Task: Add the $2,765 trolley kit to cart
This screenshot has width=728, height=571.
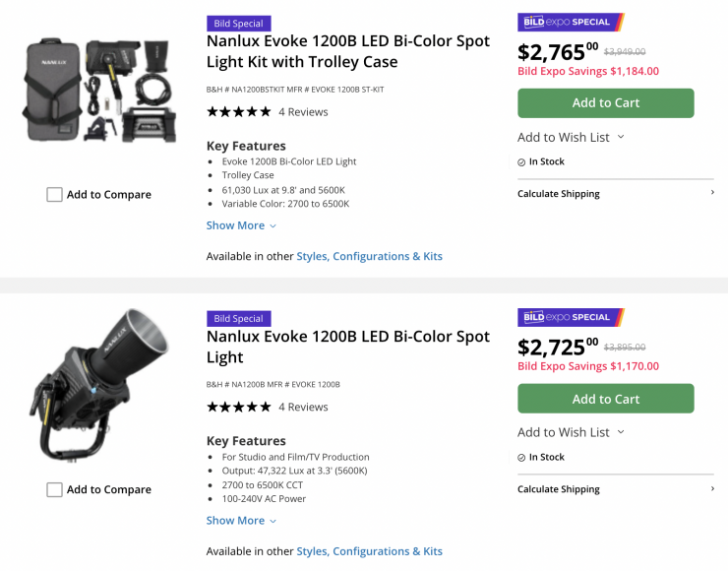Action: pyautogui.click(x=605, y=103)
